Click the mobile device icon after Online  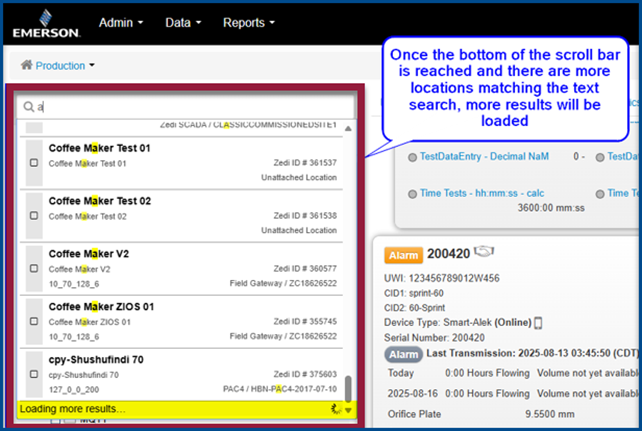pos(538,323)
